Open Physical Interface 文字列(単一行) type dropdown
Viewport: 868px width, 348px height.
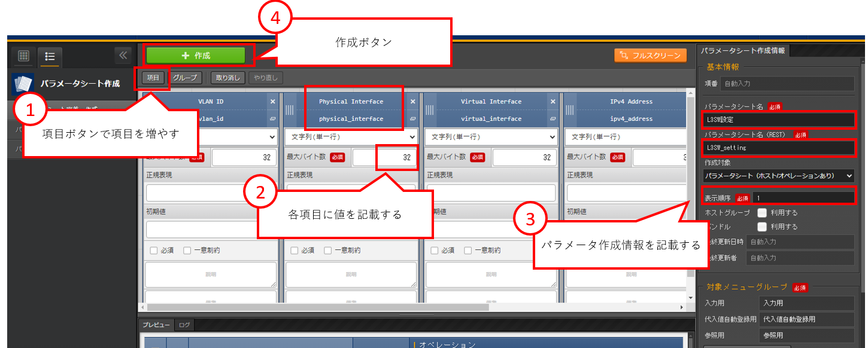pyautogui.click(x=351, y=137)
